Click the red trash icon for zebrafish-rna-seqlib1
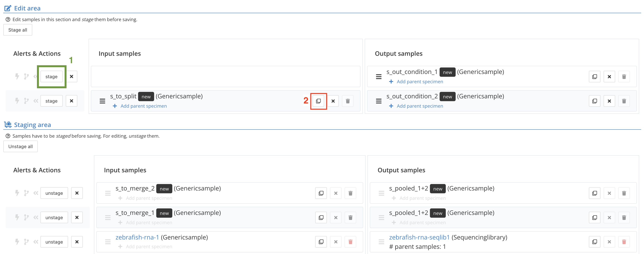This screenshot has width=644, height=254. 624,242
